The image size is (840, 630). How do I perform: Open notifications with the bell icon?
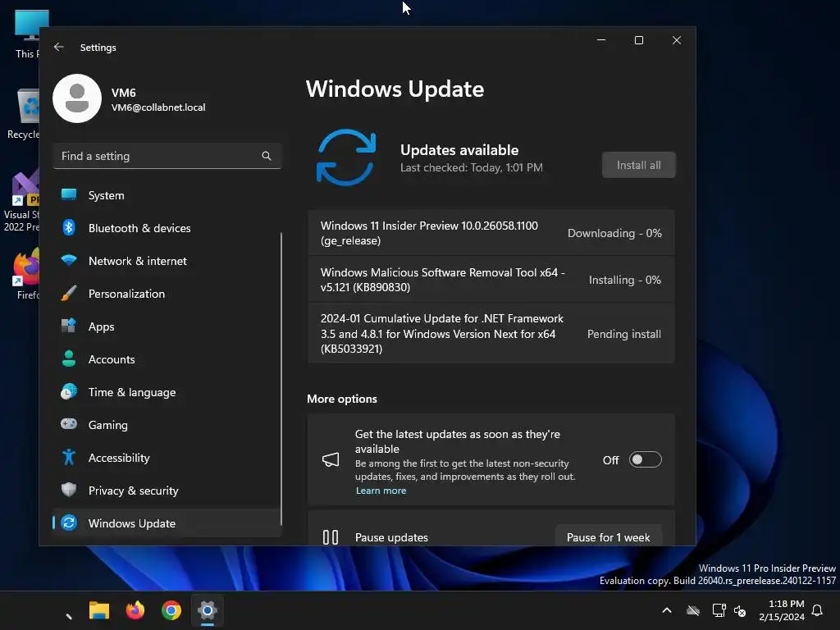coord(818,610)
